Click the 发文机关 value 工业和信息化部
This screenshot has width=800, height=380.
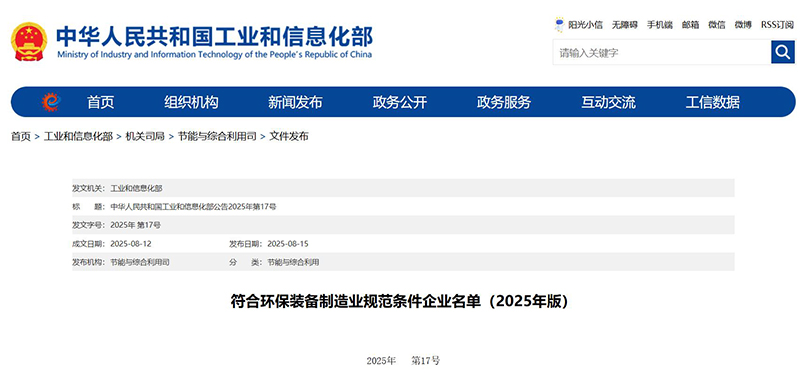pos(136,188)
